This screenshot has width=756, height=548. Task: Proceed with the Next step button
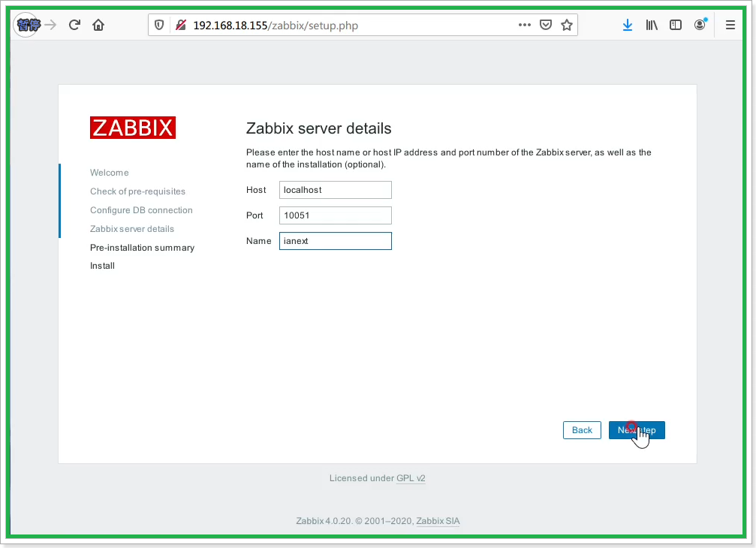(637, 430)
